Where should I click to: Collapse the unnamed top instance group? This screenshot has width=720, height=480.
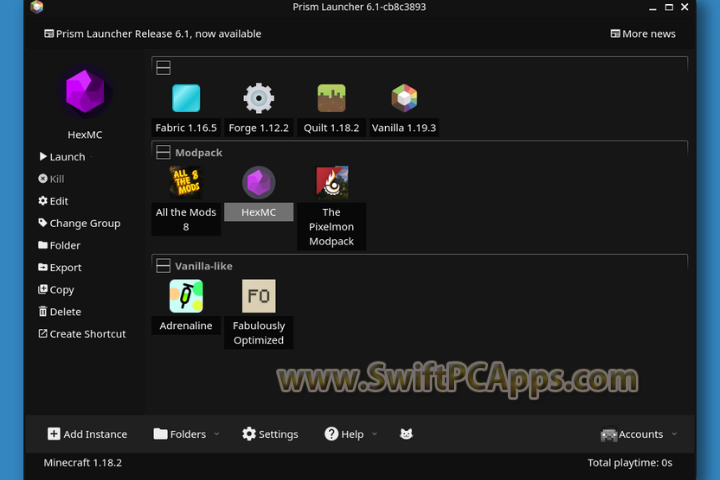tap(163, 68)
